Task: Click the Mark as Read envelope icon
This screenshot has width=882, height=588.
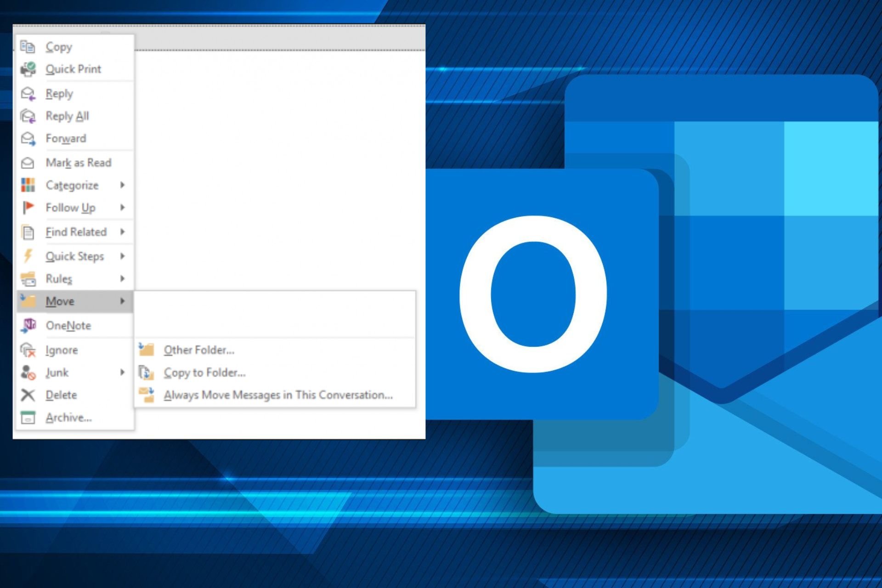Action: (28, 163)
